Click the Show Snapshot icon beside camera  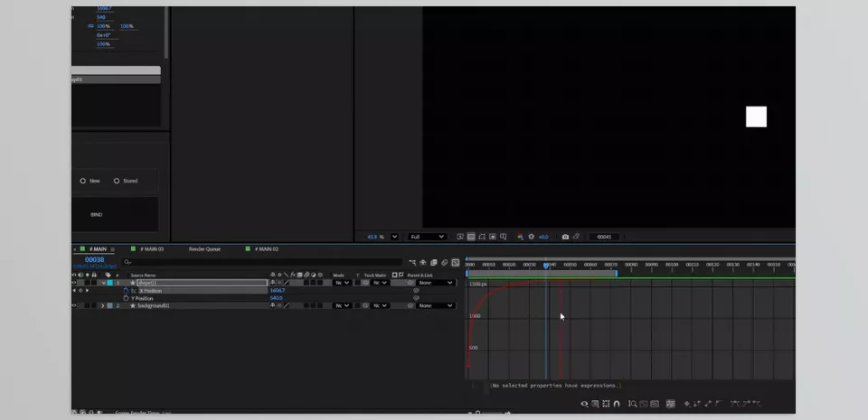576,237
